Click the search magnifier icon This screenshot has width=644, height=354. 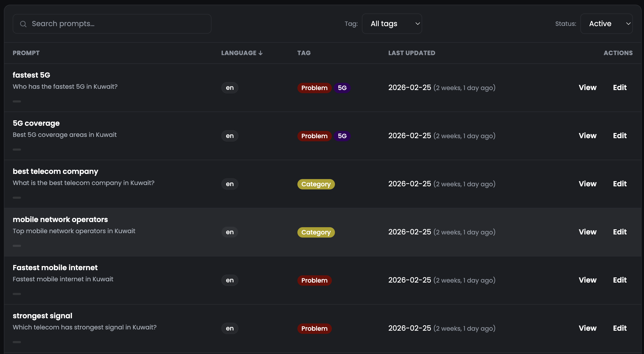click(x=23, y=24)
